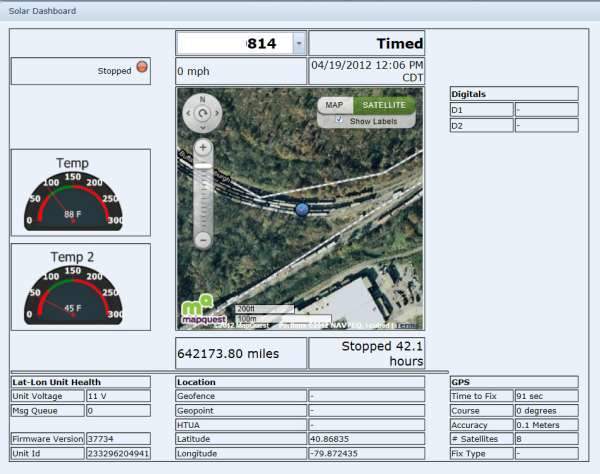
Task: Click the zoom out minus button on map
Action: 203,240
